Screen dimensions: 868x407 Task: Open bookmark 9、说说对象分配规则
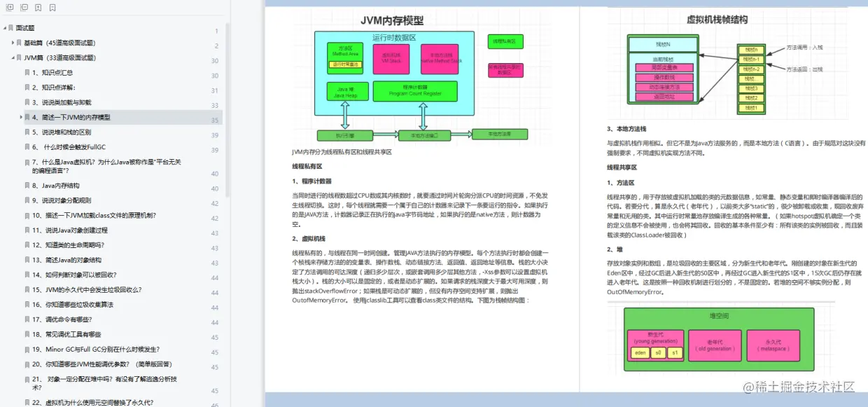click(x=62, y=200)
